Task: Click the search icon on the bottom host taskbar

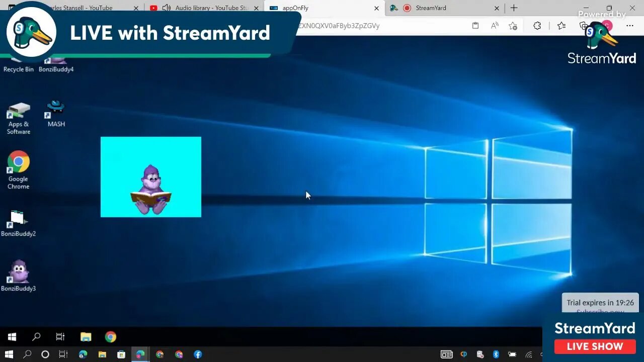Action: click(x=27, y=354)
